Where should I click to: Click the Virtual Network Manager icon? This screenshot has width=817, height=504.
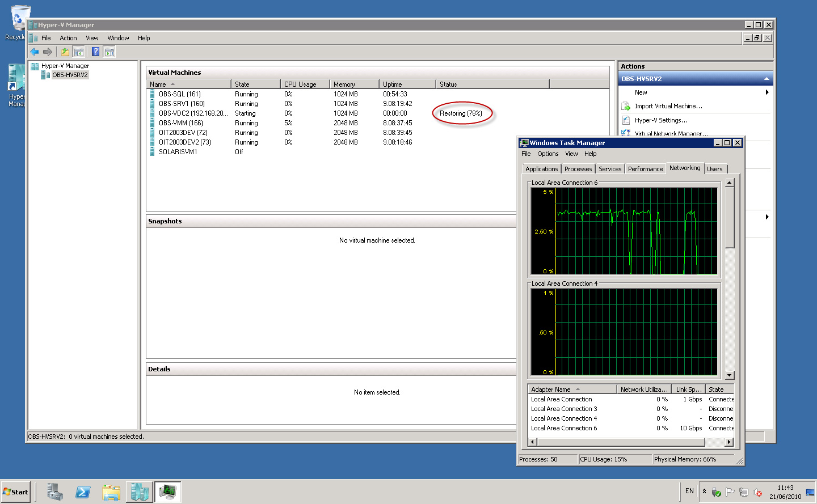(x=627, y=133)
